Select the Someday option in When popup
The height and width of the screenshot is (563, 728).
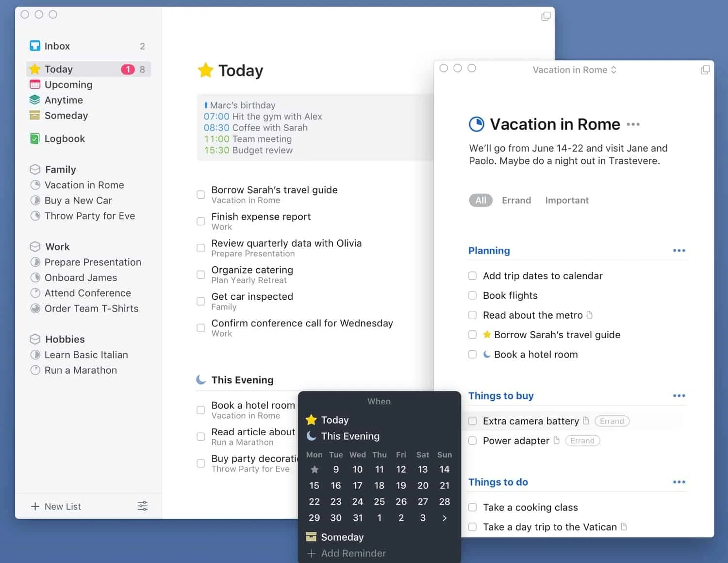342,537
